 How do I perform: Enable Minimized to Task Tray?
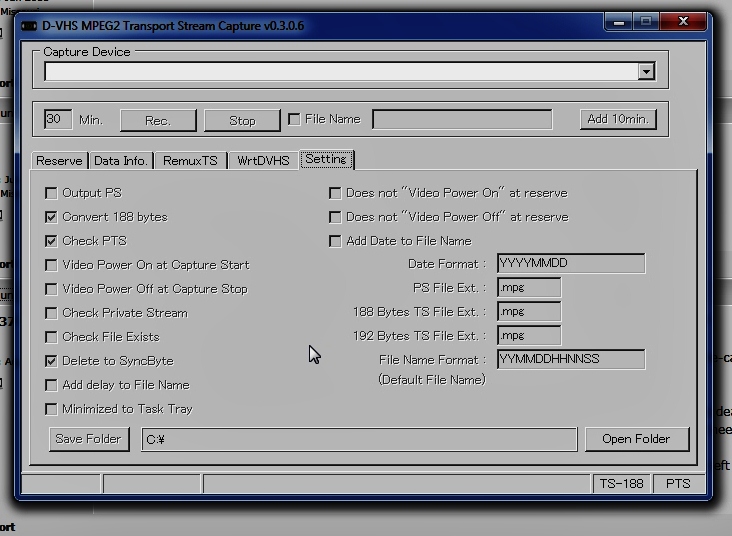point(51,409)
